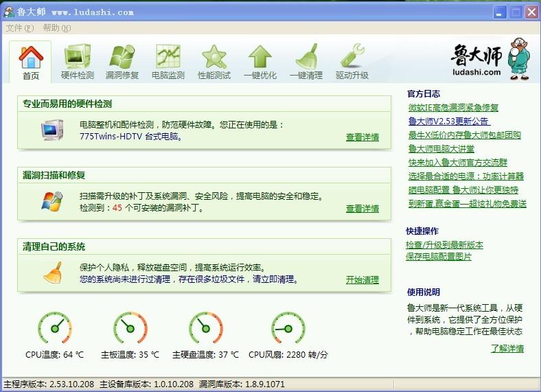This screenshot has width=541, height=392.
Task: Open 微软IE高危漏洞紧急修复 news link
Action: 452,108
